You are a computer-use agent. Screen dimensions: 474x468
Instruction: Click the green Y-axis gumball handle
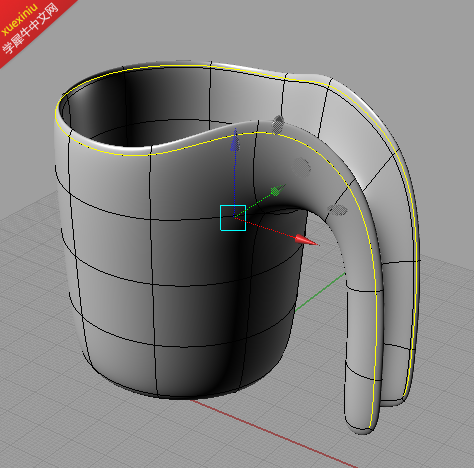click(x=277, y=190)
